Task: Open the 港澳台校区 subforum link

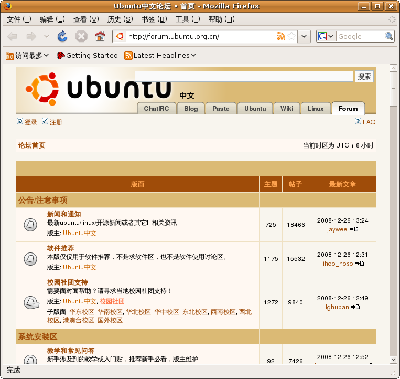Action: (x=78, y=320)
